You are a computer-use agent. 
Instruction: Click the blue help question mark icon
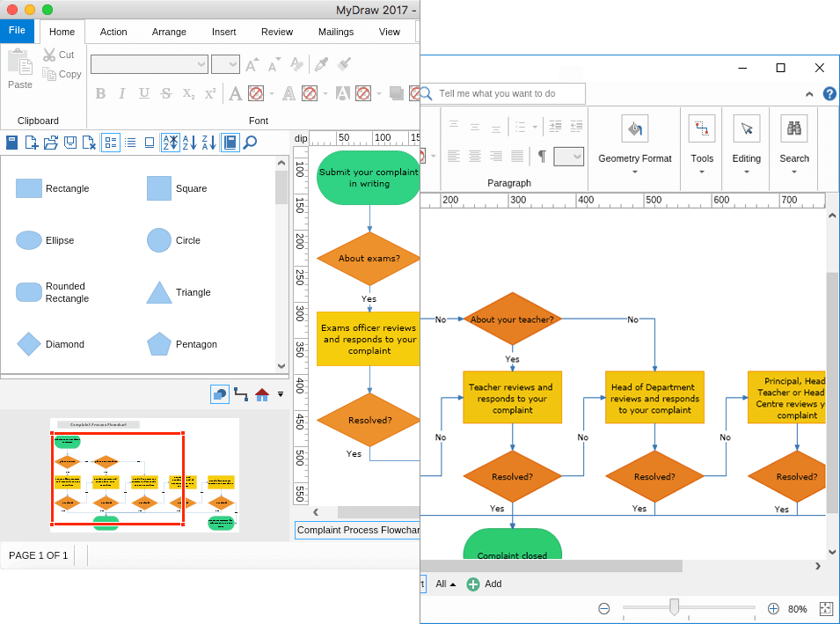pyautogui.click(x=829, y=94)
